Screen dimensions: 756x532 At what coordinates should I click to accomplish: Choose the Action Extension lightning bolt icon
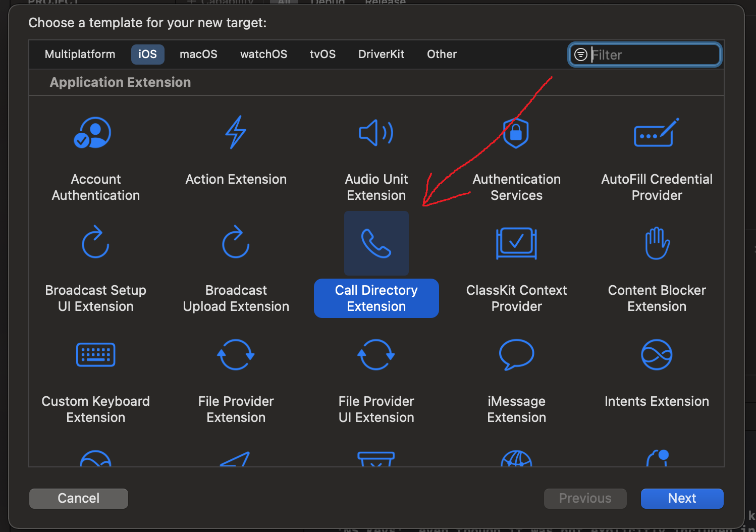tap(236, 132)
